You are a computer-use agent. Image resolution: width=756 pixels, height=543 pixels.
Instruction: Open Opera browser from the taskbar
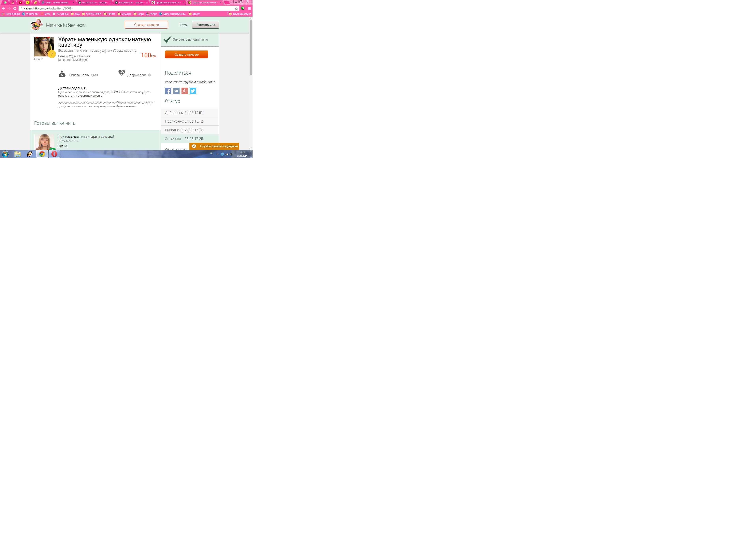click(x=54, y=154)
